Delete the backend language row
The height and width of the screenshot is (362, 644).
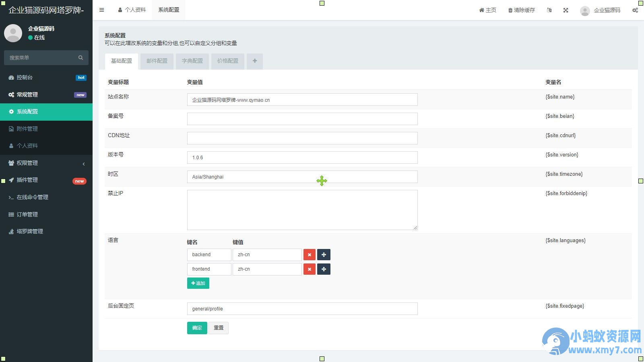[x=310, y=255]
